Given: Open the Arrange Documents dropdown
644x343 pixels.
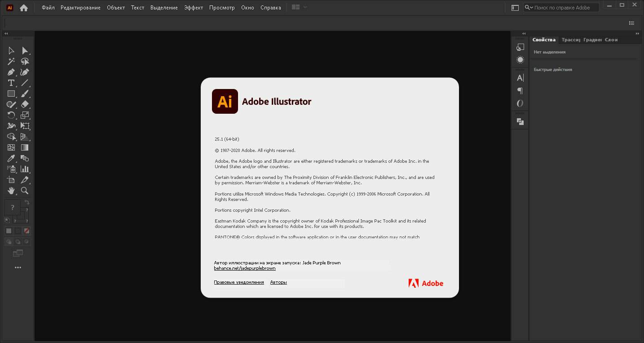Looking at the screenshot, I should coord(299,8).
